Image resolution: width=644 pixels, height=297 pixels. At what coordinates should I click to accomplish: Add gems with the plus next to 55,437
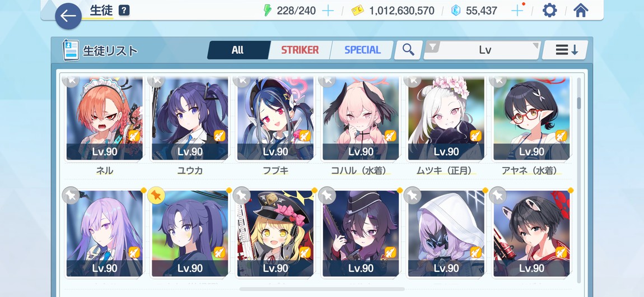click(517, 11)
